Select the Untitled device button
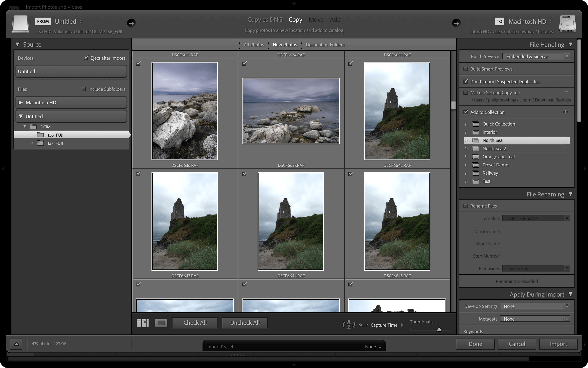The height and width of the screenshot is (368, 588). (71, 71)
